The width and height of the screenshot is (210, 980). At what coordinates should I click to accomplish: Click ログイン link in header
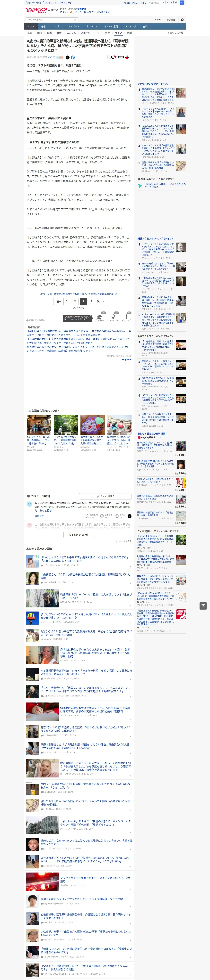tap(64, 12)
